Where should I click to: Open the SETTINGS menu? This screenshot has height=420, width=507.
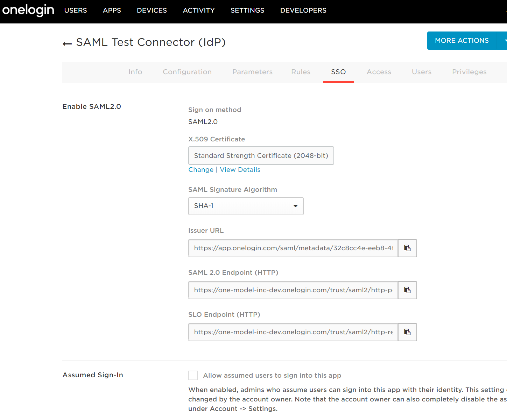[x=247, y=10]
